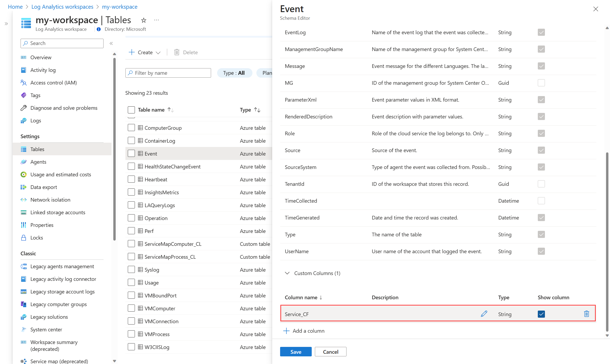Screen dimensions: 610x364
Task: Open Access control (IAM) in sidebar
Action: point(53,83)
